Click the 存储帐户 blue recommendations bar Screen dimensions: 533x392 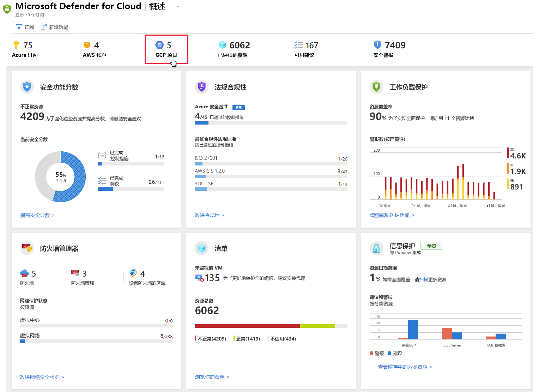[413, 330]
